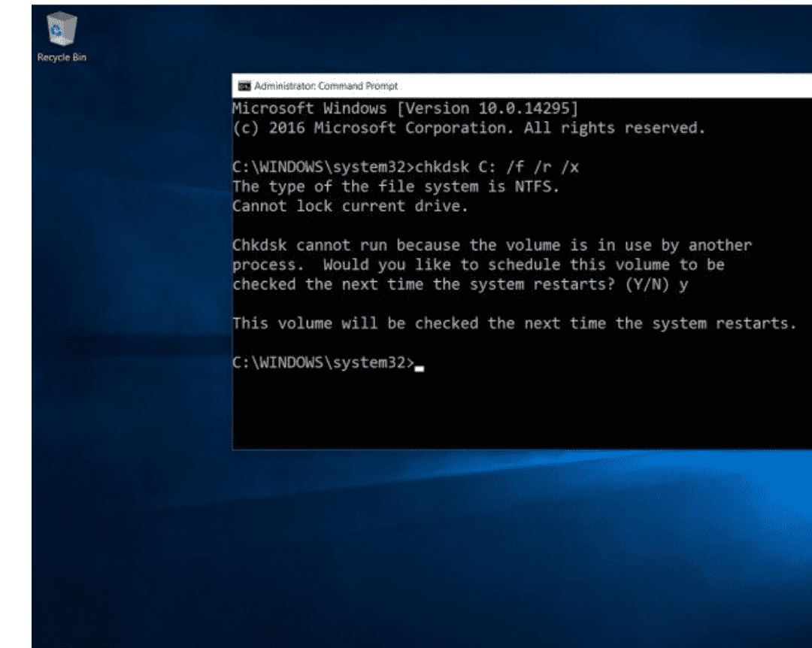Click 'The type of the file system is NTFS.'
The image size is (812, 648).
(x=395, y=186)
